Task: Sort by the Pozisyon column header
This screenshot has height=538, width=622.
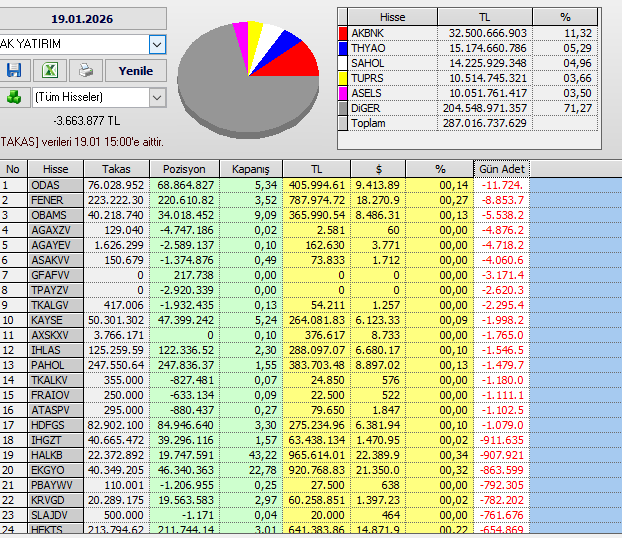Action: pyautogui.click(x=184, y=169)
